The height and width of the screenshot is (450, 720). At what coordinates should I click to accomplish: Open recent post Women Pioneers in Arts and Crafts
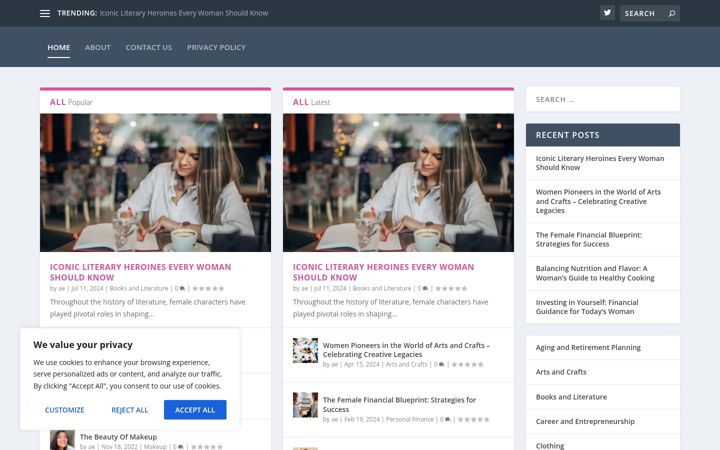pos(598,201)
